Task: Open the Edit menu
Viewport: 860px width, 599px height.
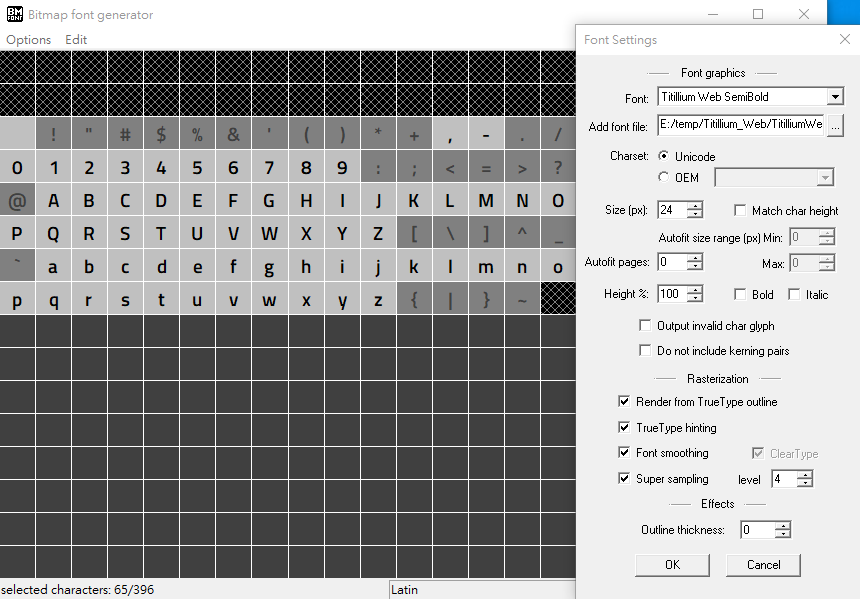Action: (x=76, y=39)
